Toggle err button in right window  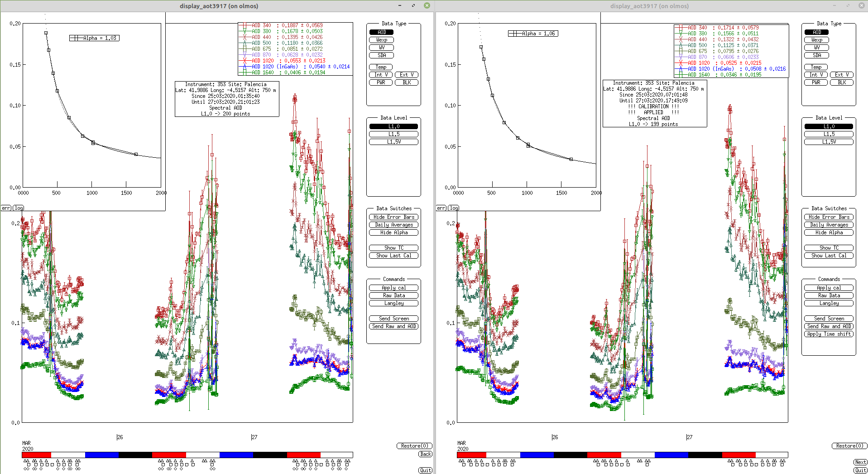pos(441,208)
